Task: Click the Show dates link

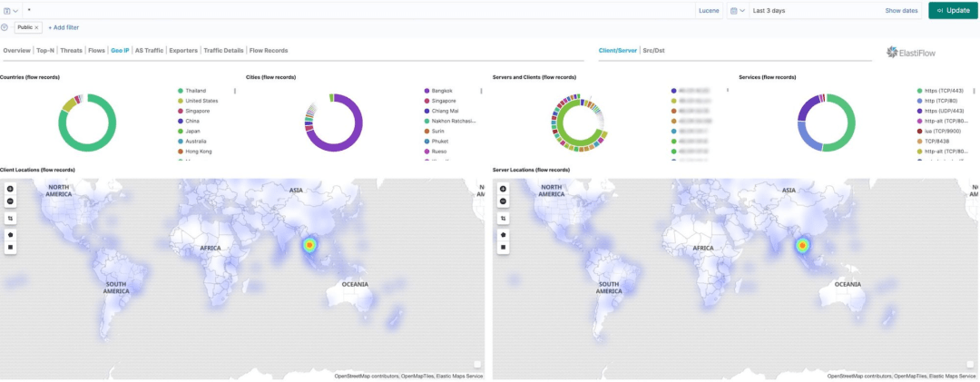Action: 901,10
